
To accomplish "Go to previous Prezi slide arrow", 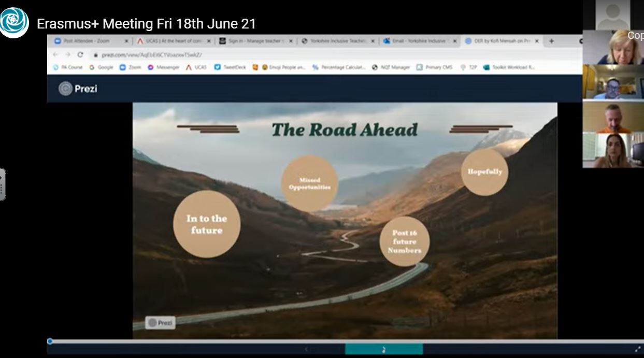I will pos(306,349).
